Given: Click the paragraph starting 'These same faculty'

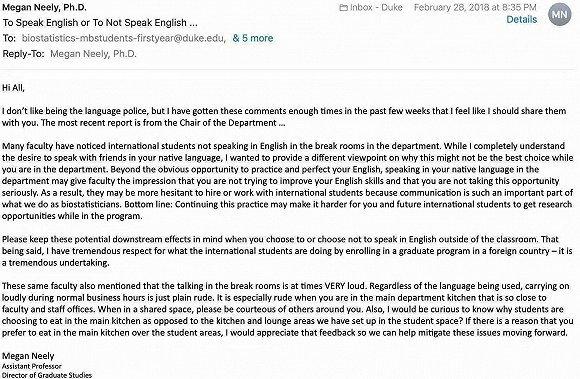Looking at the screenshot, I should [x=287, y=309].
